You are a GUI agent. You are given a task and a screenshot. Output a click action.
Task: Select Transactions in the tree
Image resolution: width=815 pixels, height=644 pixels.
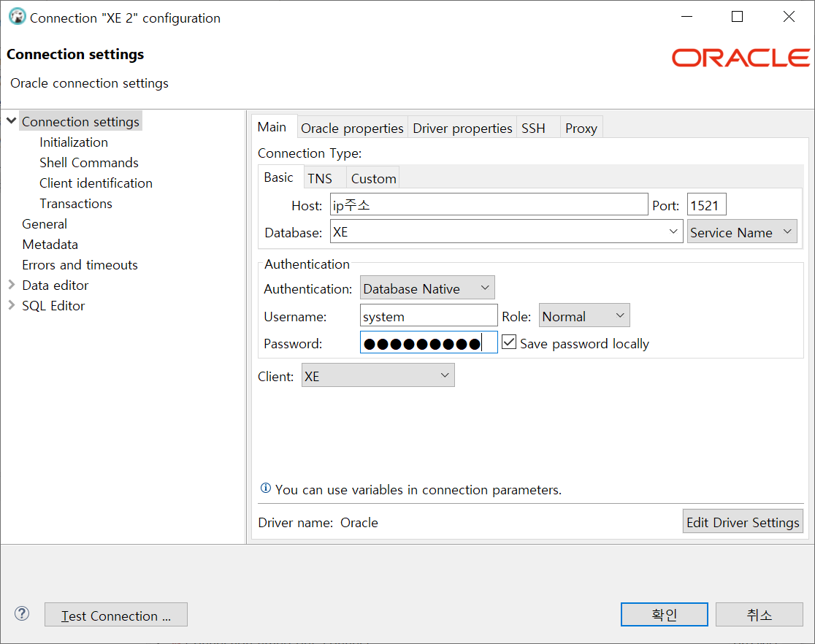76,203
